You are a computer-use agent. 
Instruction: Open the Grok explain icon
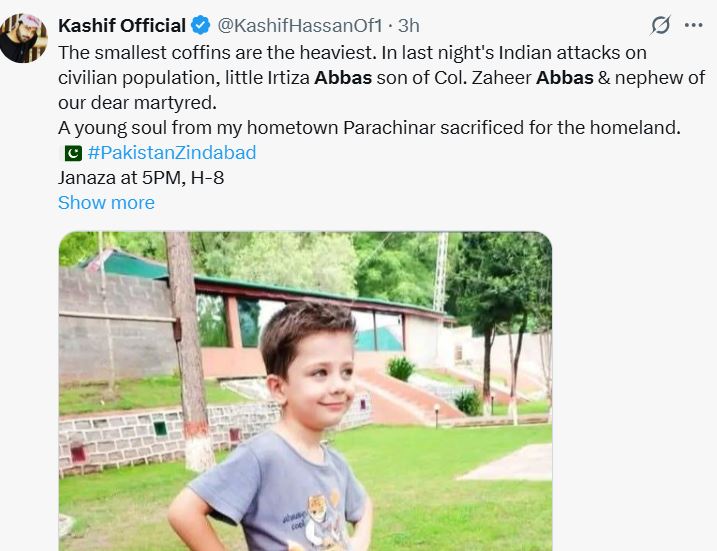pyautogui.click(x=660, y=25)
